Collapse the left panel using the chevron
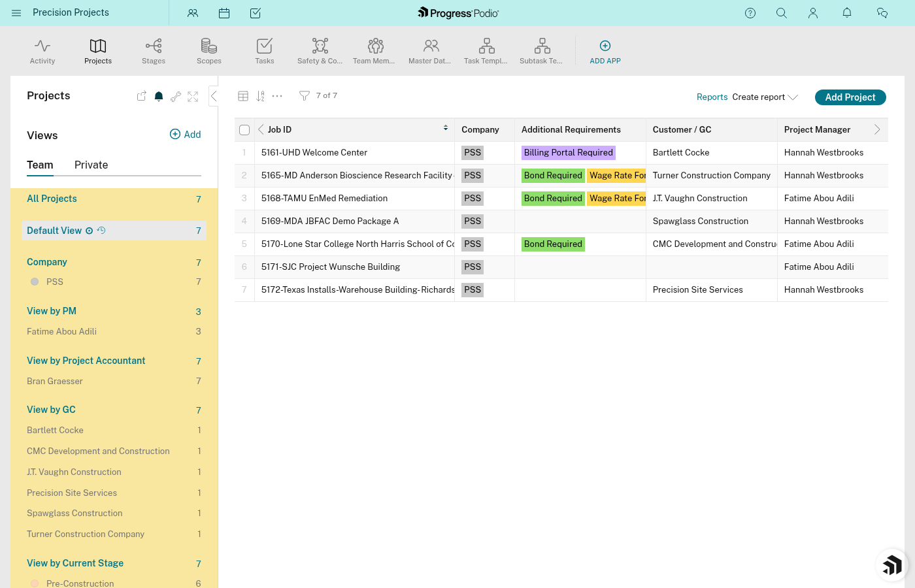Viewport: 915px width, 588px height. [x=214, y=95]
